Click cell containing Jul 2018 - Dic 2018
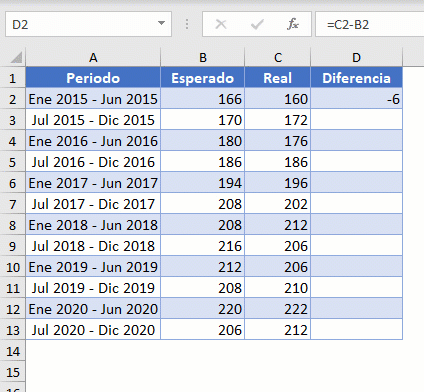 [x=93, y=246]
